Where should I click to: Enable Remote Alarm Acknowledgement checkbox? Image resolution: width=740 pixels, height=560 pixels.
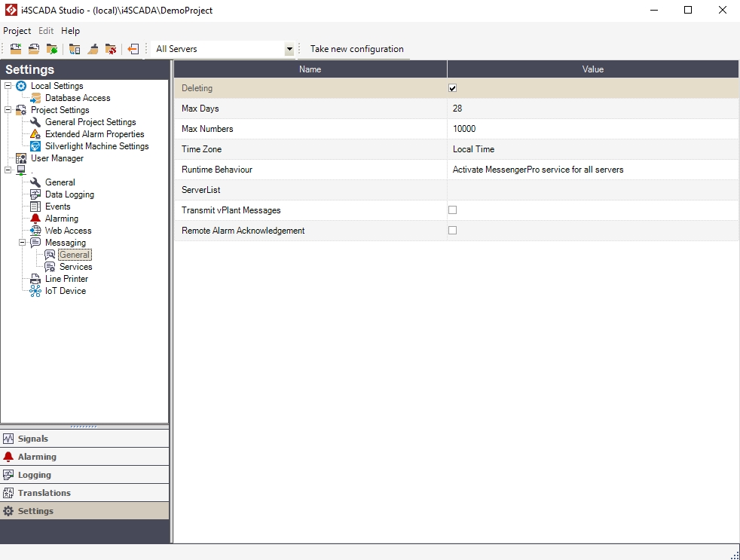click(x=453, y=231)
